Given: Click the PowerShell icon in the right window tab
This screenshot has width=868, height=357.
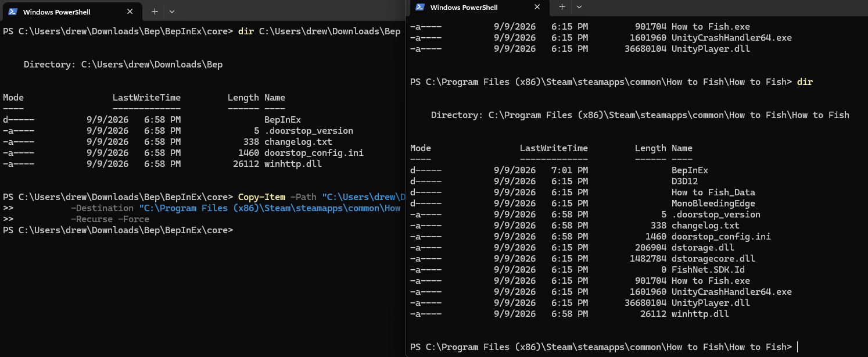Looking at the screenshot, I should 419,7.
